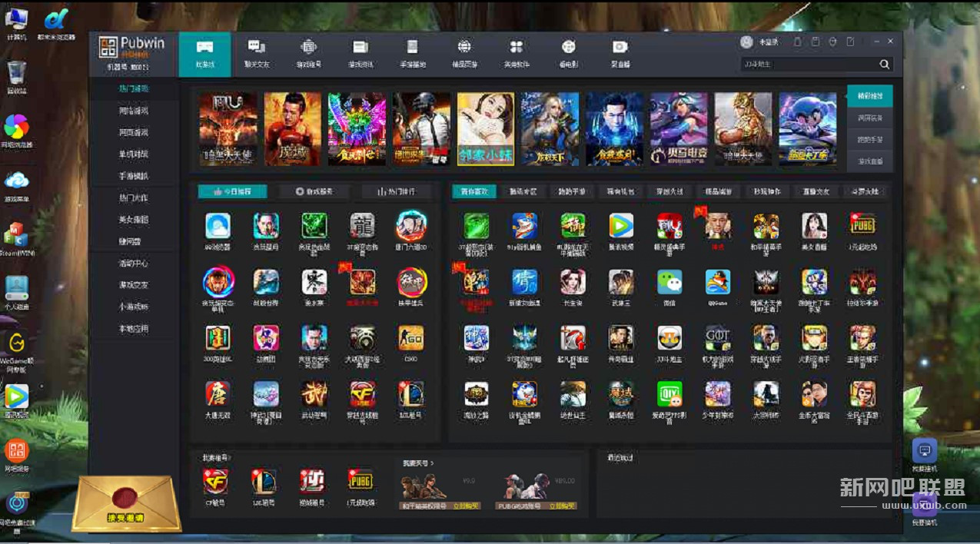Open the 邻家小妹 banner thumbnail
Image resolution: width=980 pixels, height=544 pixels.
pos(486,129)
